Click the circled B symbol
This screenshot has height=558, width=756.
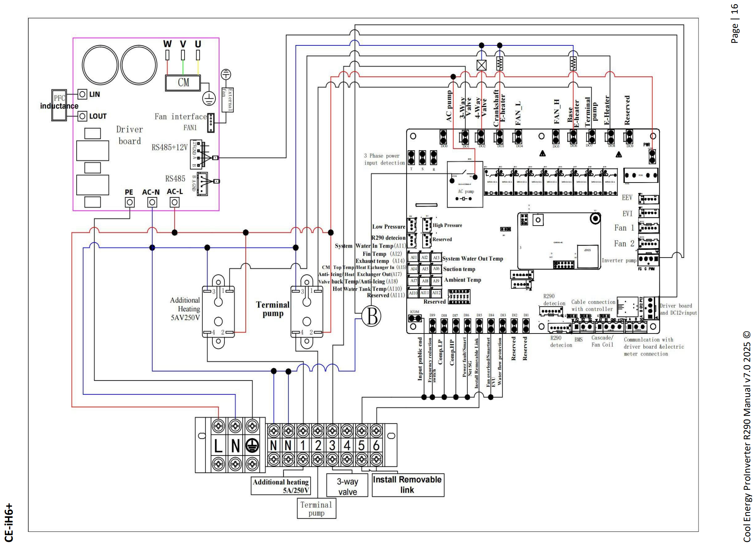pyautogui.click(x=371, y=316)
